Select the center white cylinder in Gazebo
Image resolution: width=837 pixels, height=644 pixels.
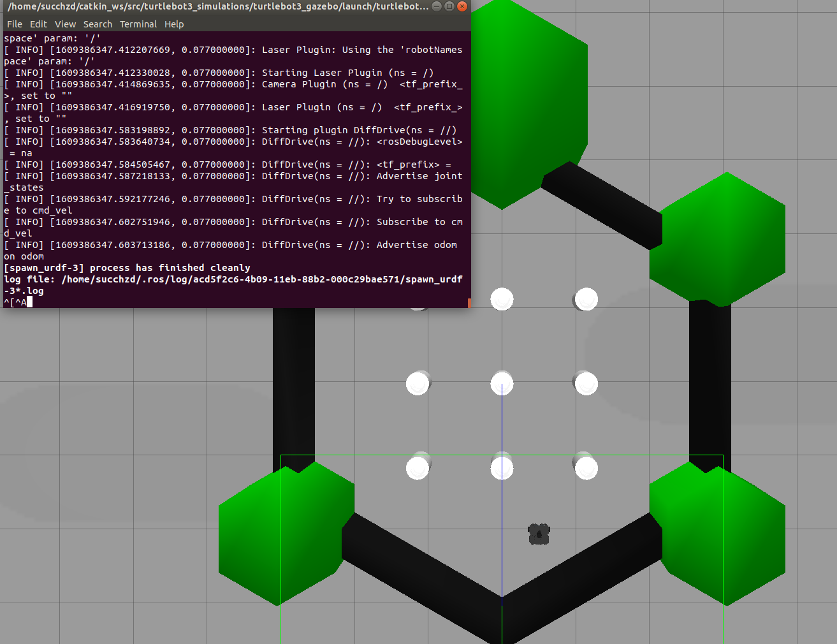[x=502, y=383]
